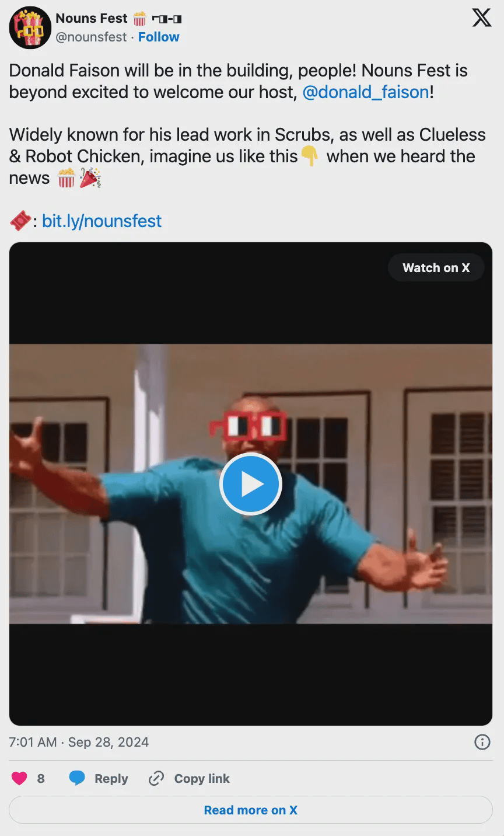Click the reply speech bubble icon
504x836 pixels.
pos(77,778)
